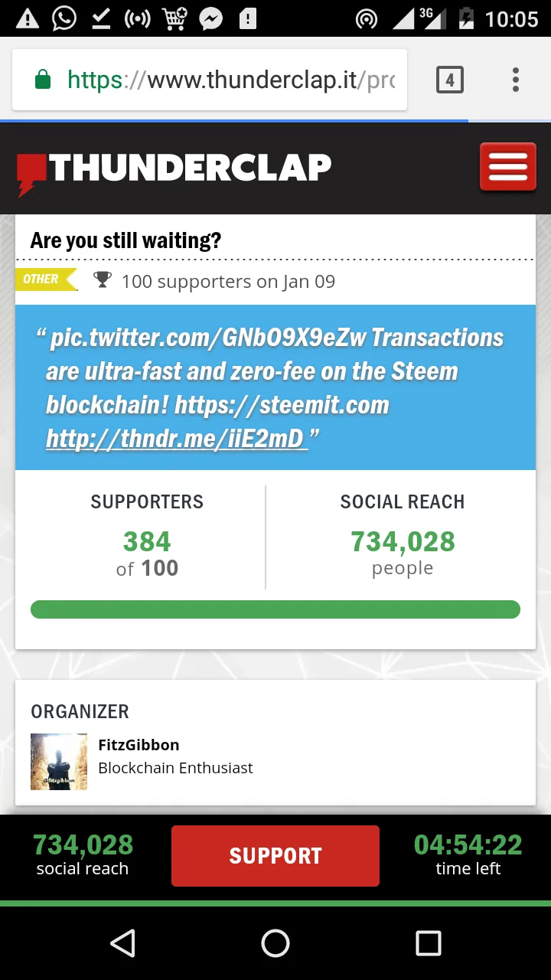This screenshot has height=980, width=551.
Task: Open FitzGibbon's organizer profile name
Action: tap(139, 745)
